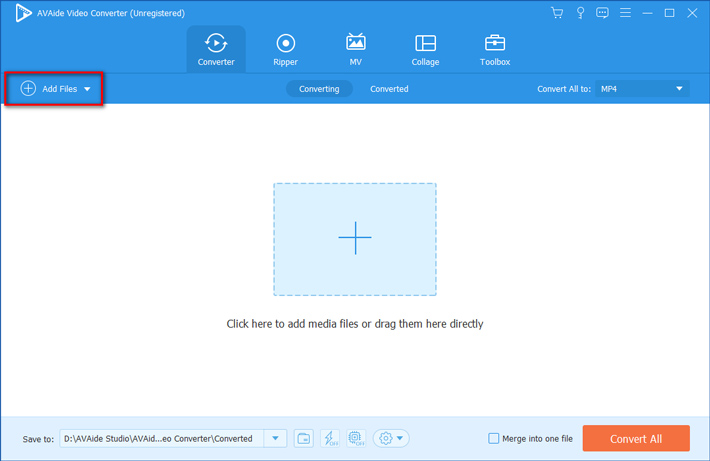The width and height of the screenshot is (710, 461).
Task: Expand the Save to path dropdown
Action: tap(275, 438)
